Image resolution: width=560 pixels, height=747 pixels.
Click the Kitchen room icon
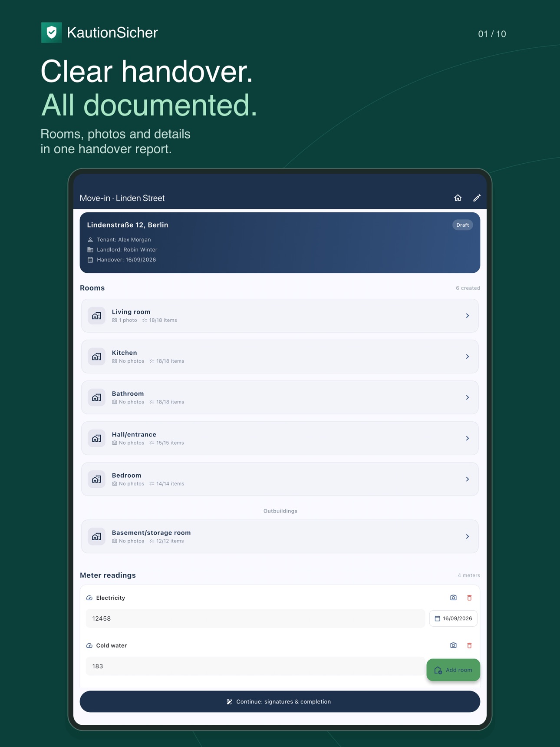97,357
